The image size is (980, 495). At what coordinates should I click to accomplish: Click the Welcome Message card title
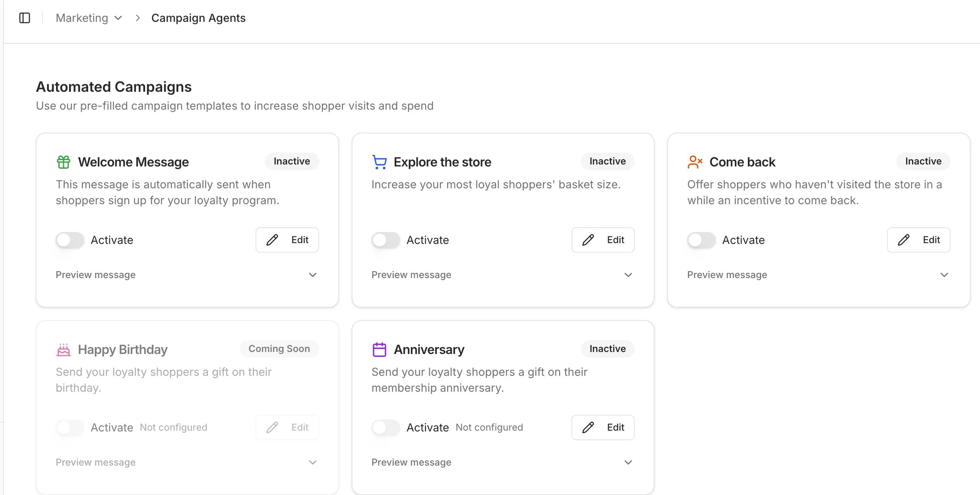[134, 162]
